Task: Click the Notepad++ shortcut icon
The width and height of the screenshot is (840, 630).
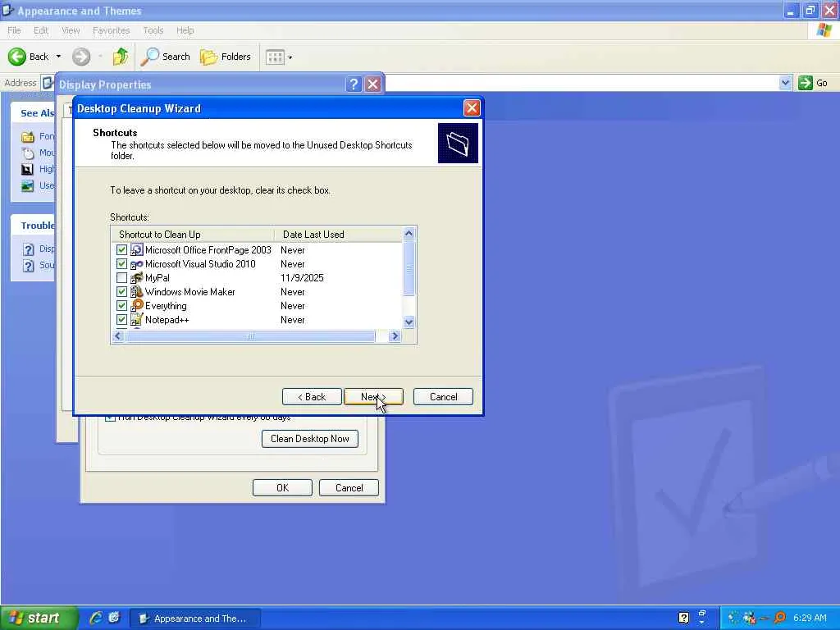Action: 137,319
